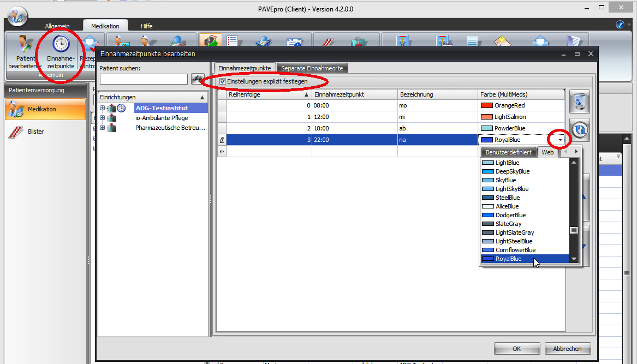Choose CornflowerBlue from the color list
The height and width of the screenshot is (364, 637).
(x=515, y=250)
